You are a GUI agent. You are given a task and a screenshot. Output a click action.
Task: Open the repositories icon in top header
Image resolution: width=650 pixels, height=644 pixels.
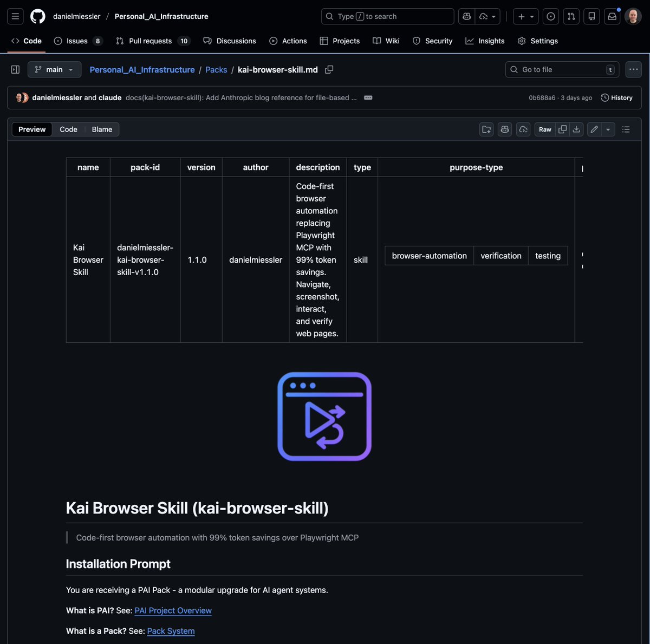coord(591,16)
